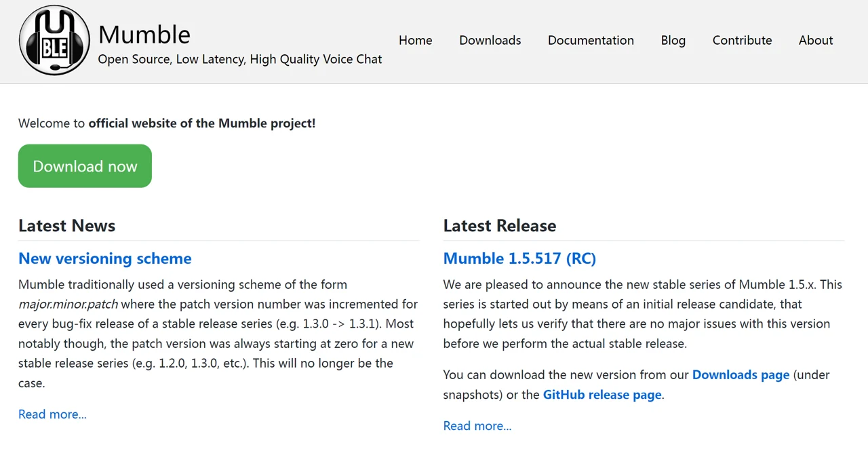Select Contribute in the top navigation

pyautogui.click(x=742, y=40)
